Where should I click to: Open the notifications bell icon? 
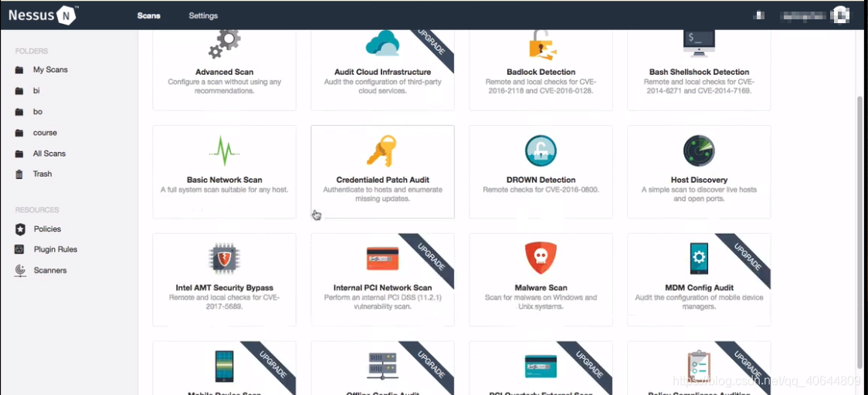pos(760,15)
